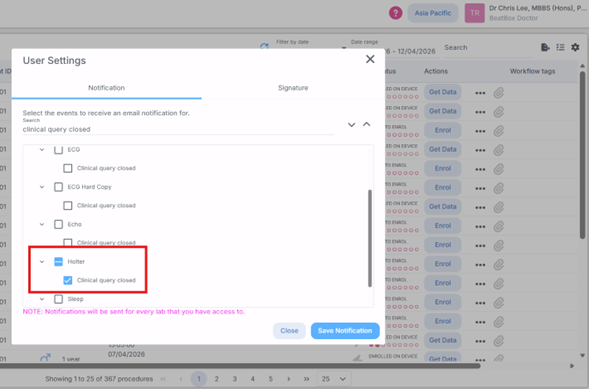Tick the ECG Hard Copy checkbox
589x389 pixels.
click(x=58, y=187)
